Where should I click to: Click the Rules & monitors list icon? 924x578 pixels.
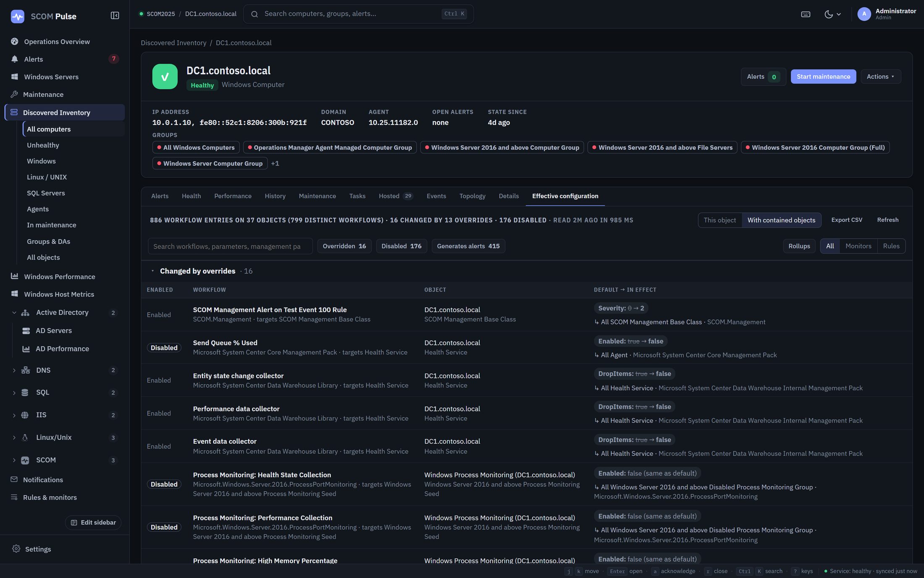point(14,497)
